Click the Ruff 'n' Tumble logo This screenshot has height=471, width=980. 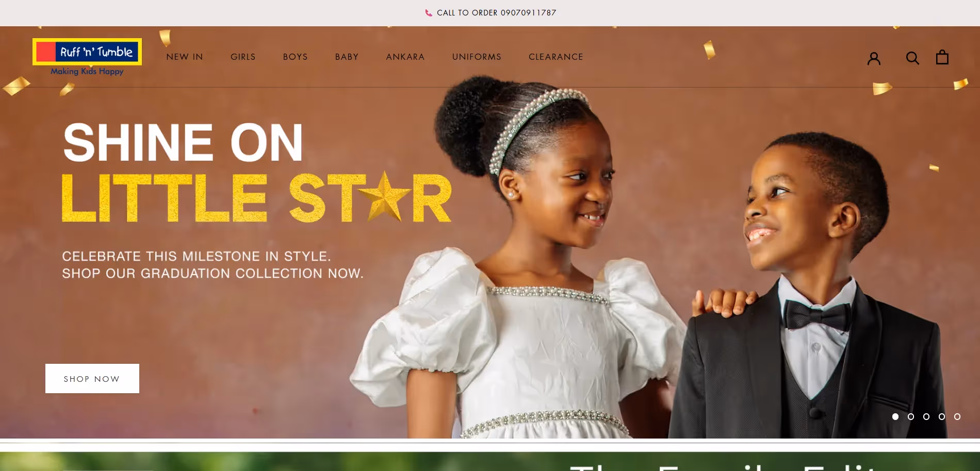87,57
